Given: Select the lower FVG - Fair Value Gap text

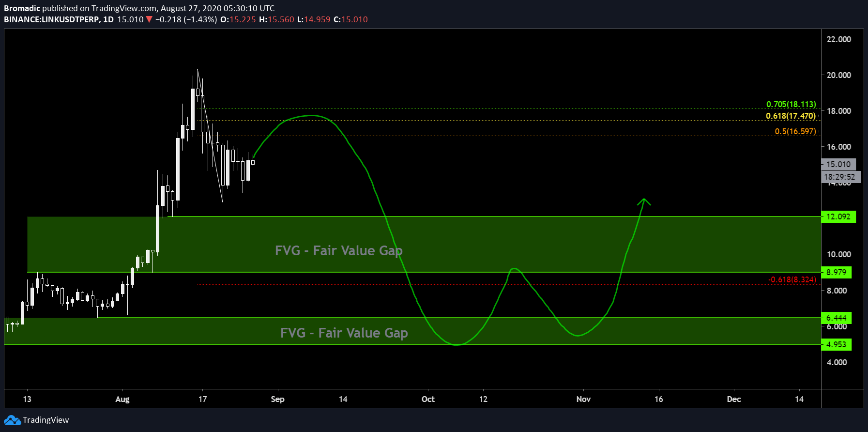Looking at the screenshot, I should [344, 333].
